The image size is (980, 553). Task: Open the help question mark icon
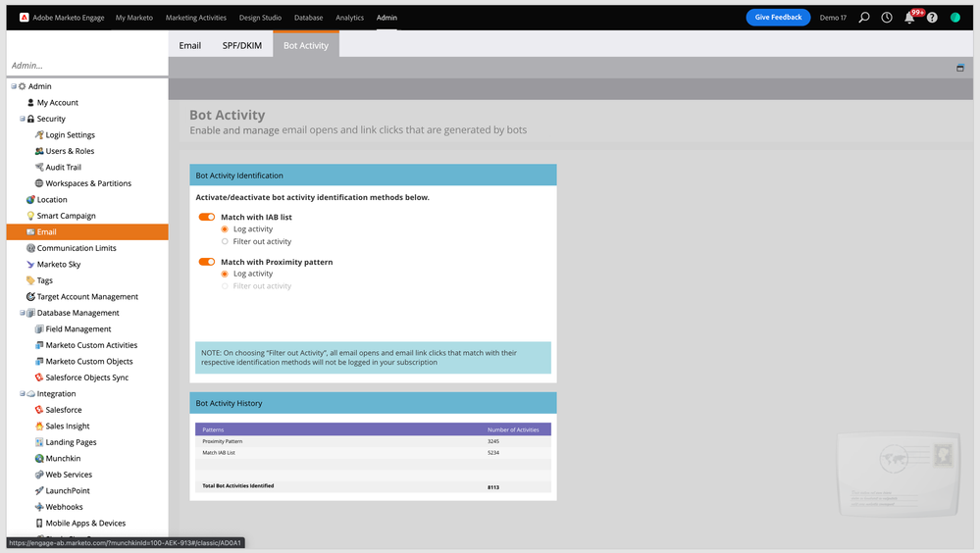932,18
